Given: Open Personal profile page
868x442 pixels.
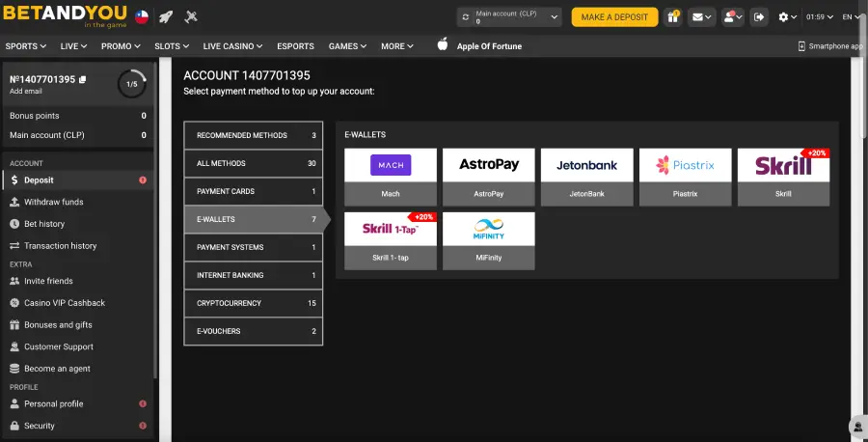Looking at the screenshot, I should [77, 403].
